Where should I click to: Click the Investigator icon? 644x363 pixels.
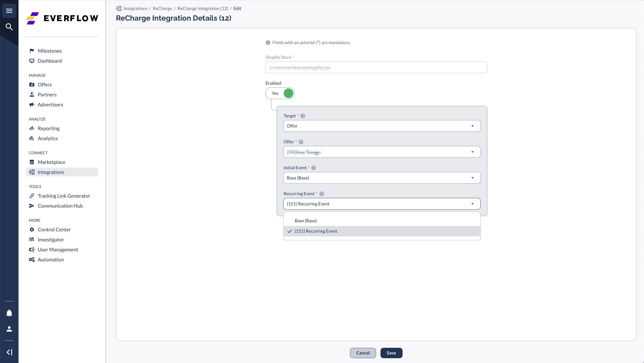coord(32,240)
